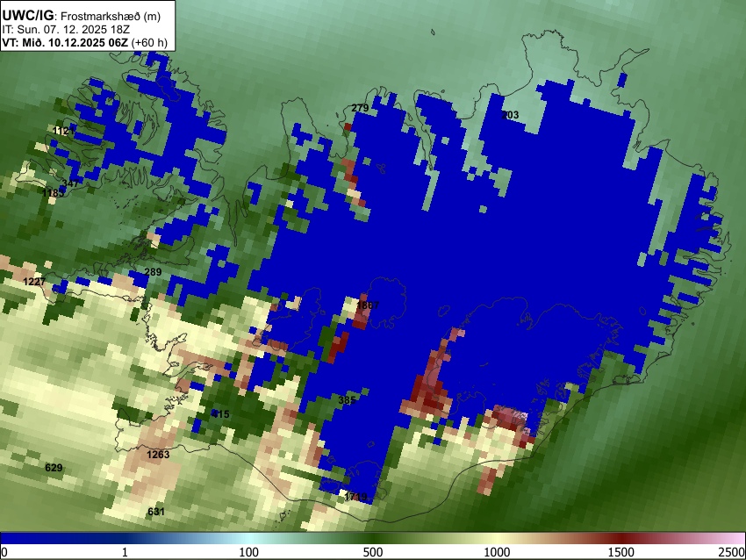Image resolution: width=746 pixels, height=560 pixels.
Task: Select the map value 1867
Action: click(x=368, y=305)
